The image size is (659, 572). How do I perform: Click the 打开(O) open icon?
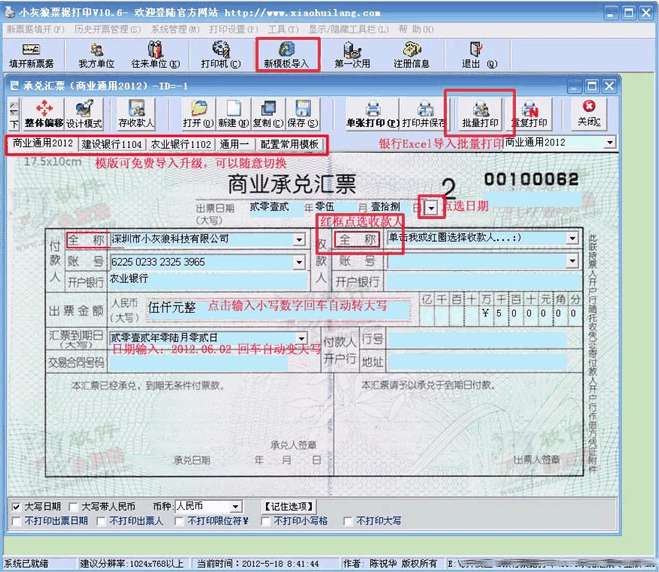[x=198, y=114]
